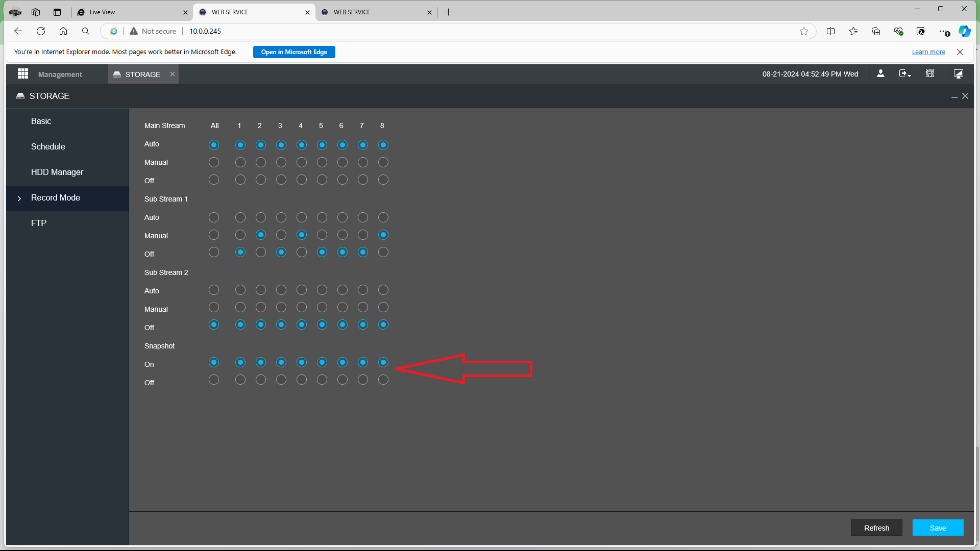Add page to favorites star icon
This screenshot has width=980, height=551.
pos(804,31)
